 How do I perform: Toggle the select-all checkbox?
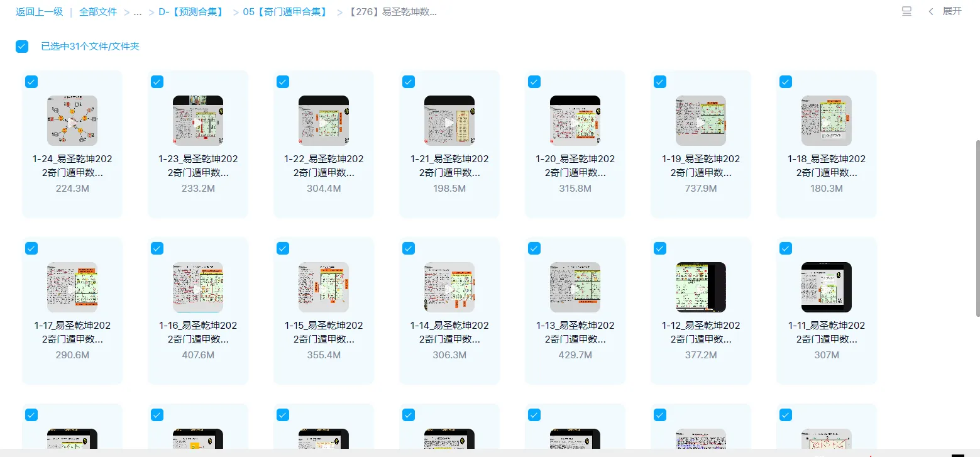tap(22, 46)
